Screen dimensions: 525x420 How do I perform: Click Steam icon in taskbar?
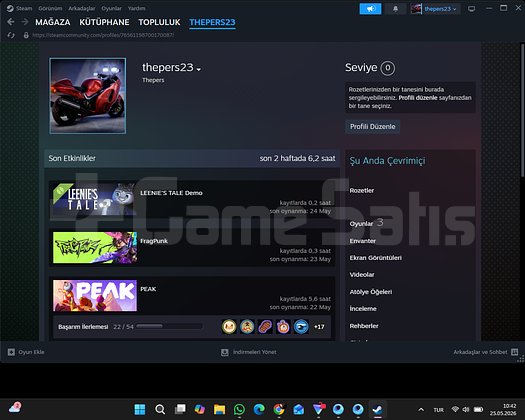pyautogui.click(x=378, y=409)
